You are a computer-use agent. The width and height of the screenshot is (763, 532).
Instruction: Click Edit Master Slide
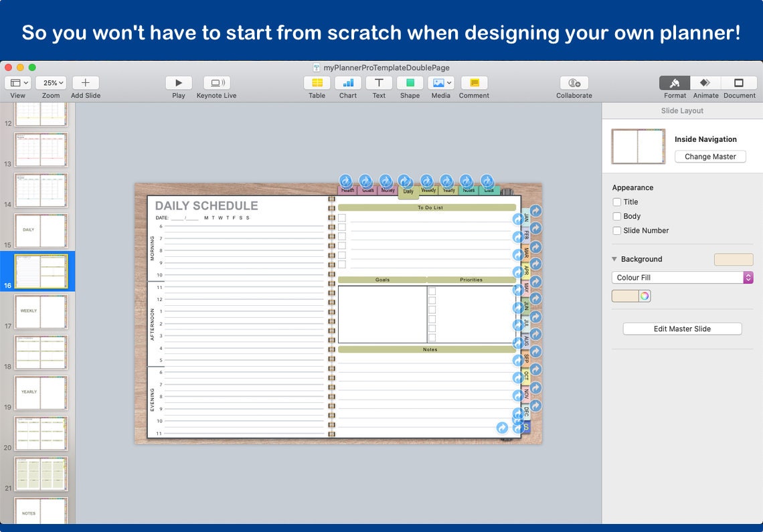click(x=682, y=329)
